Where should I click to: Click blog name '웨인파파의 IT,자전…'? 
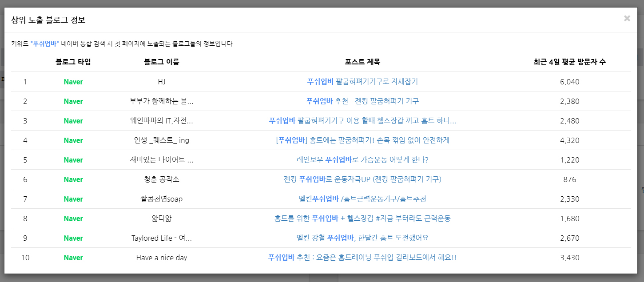pos(162,121)
